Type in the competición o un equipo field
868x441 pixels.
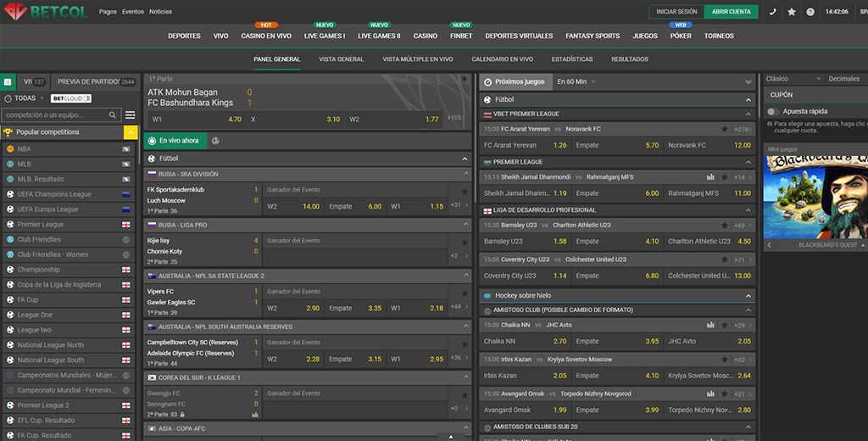[x=55, y=114]
